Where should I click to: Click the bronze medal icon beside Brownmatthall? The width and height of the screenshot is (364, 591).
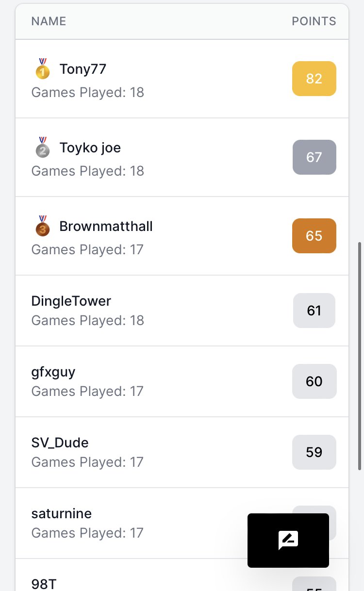[x=43, y=226]
